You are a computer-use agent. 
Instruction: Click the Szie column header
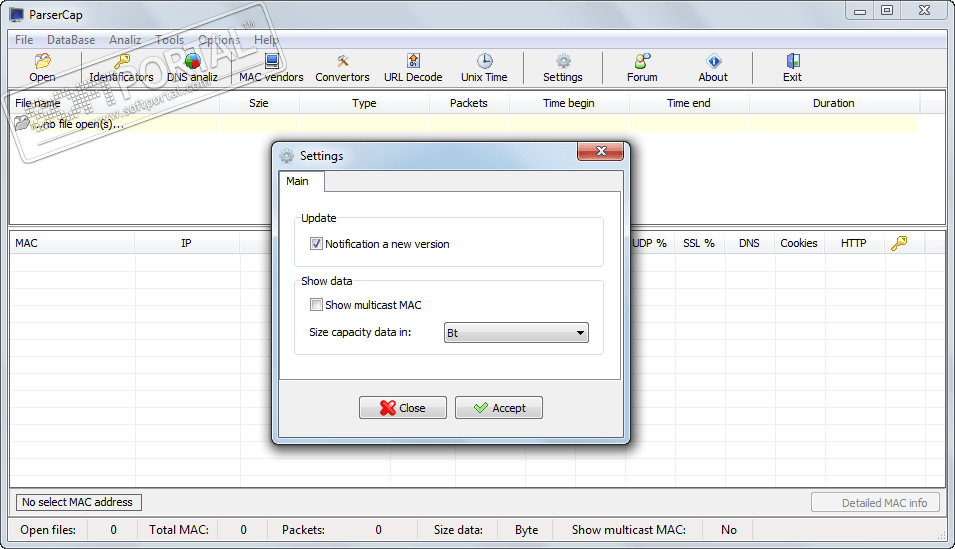pos(259,103)
